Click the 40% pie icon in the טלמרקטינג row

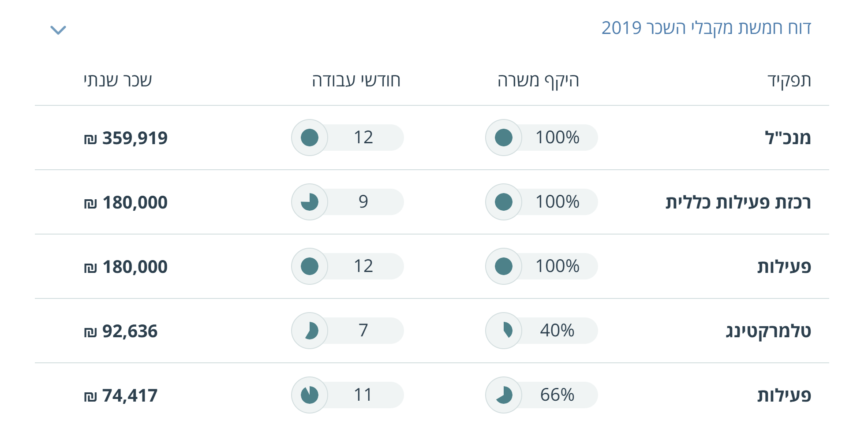click(503, 331)
